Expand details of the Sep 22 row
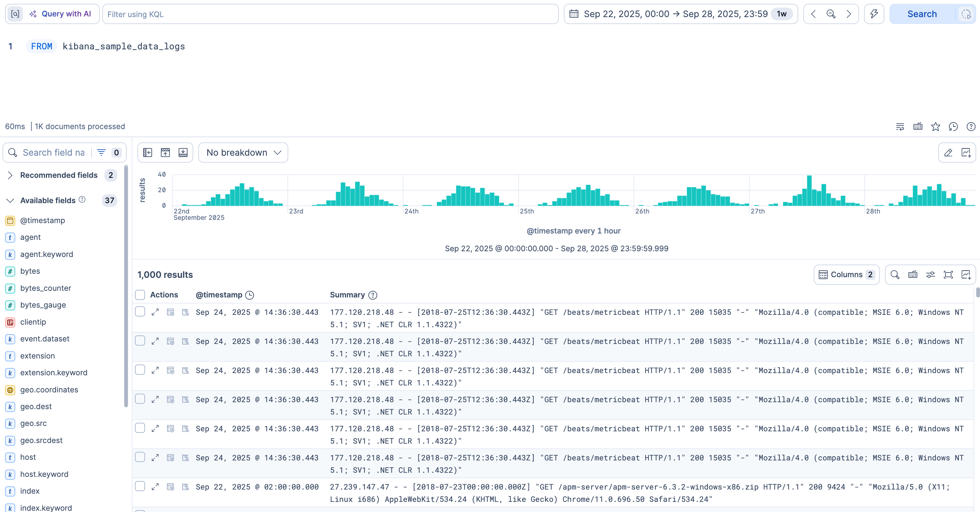Screen dimensions: 980x512 (x=155, y=487)
